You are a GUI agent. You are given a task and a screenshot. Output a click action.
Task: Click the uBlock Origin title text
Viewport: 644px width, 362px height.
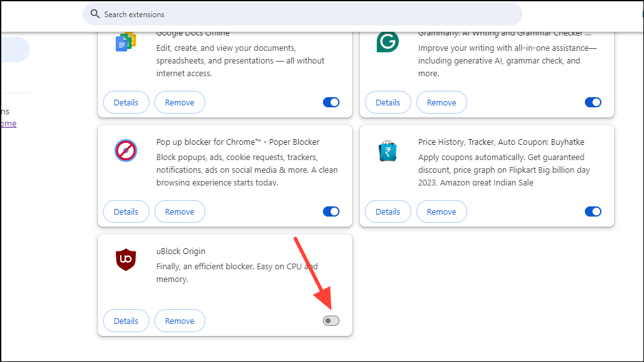tap(181, 251)
